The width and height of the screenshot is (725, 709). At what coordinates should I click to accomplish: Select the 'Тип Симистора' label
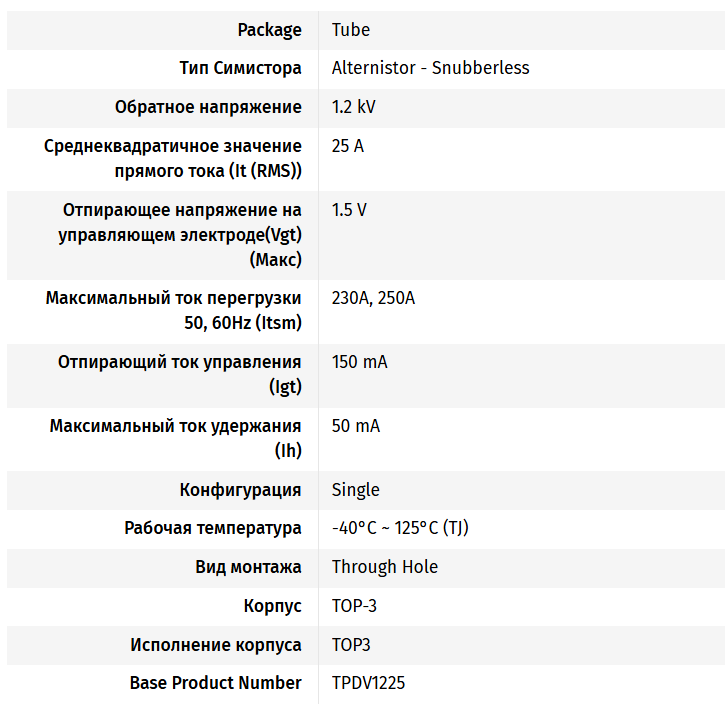(x=240, y=68)
